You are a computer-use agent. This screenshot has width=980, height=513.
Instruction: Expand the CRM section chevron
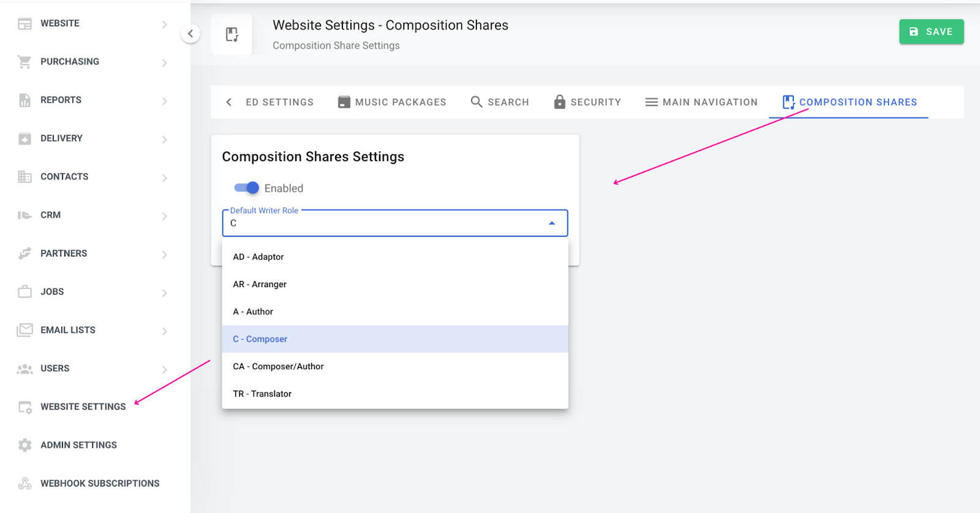coord(164,216)
